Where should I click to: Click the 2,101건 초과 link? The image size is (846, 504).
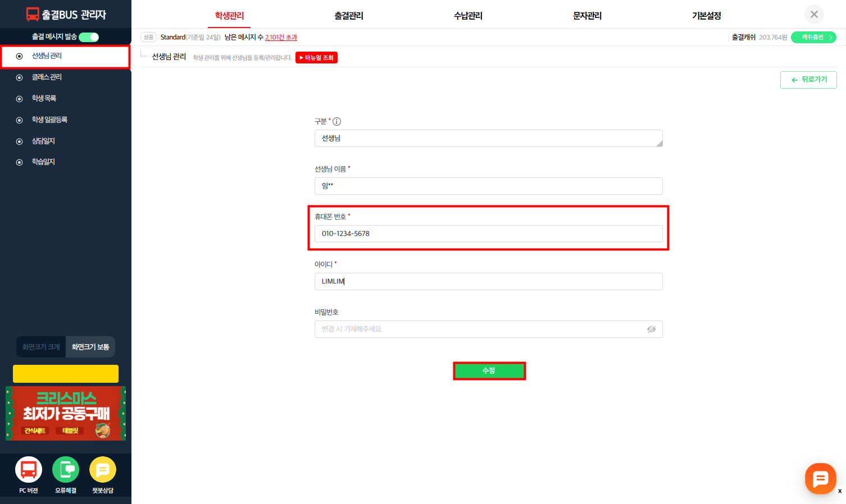(x=281, y=38)
